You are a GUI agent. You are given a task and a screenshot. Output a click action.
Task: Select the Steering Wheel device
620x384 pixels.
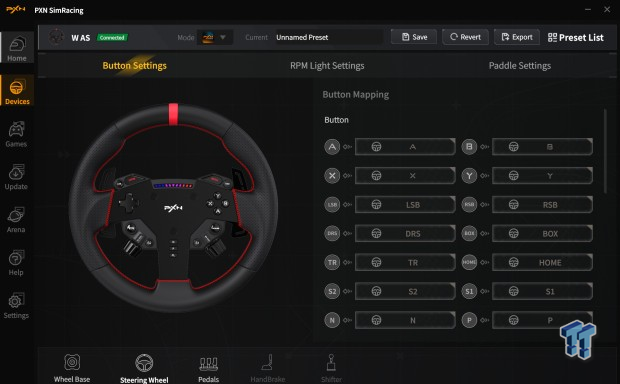144,368
